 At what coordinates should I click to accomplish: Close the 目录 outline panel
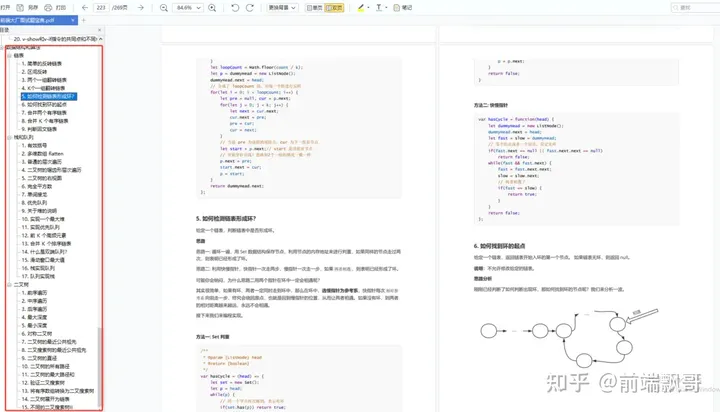pyautogui.click(x=100, y=30)
